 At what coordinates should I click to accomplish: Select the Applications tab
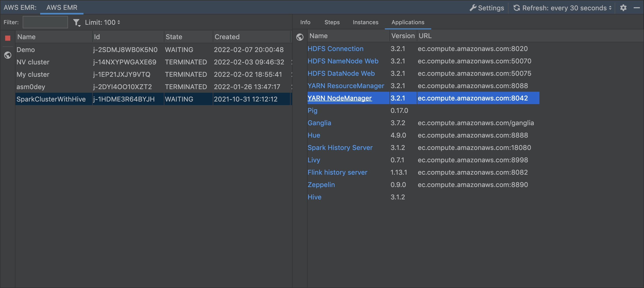(408, 22)
